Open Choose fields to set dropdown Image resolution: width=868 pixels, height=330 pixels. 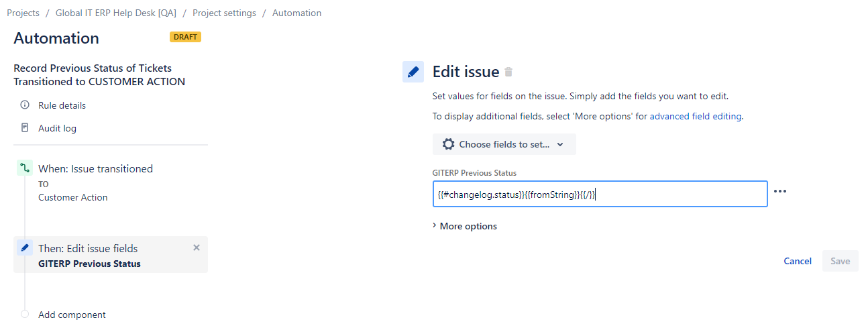tap(504, 144)
